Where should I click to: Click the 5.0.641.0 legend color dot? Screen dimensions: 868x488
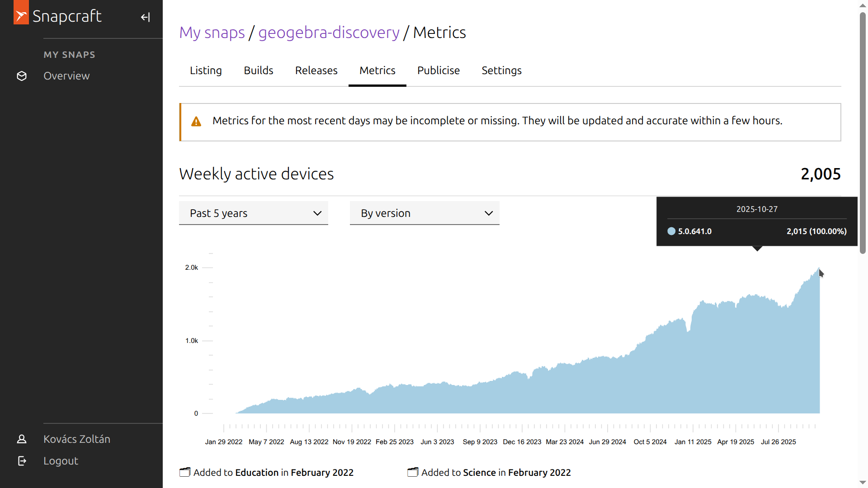tap(671, 231)
